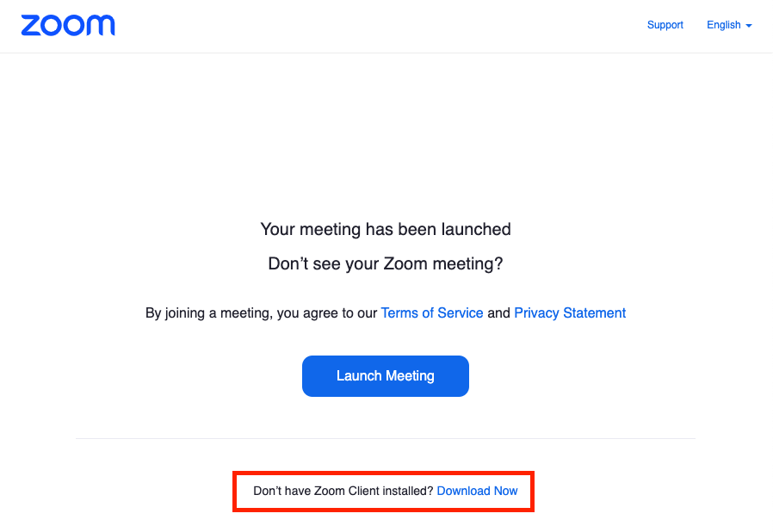
Task: Open the Privacy Statement link
Action: coord(570,313)
